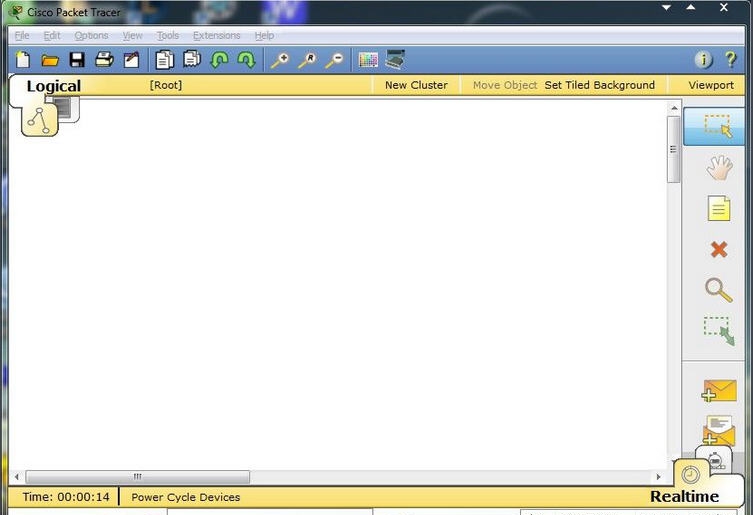Select the Place Note tool
Image resolution: width=753 pixels, height=515 pixels.
[x=718, y=209]
